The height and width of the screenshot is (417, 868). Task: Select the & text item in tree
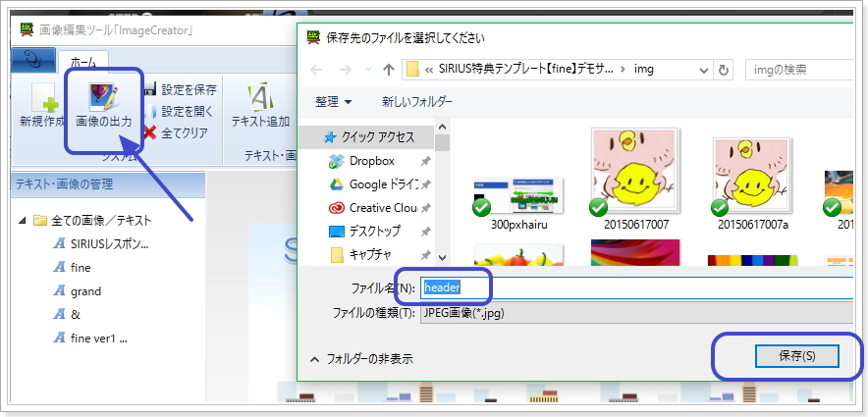(x=67, y=315)
